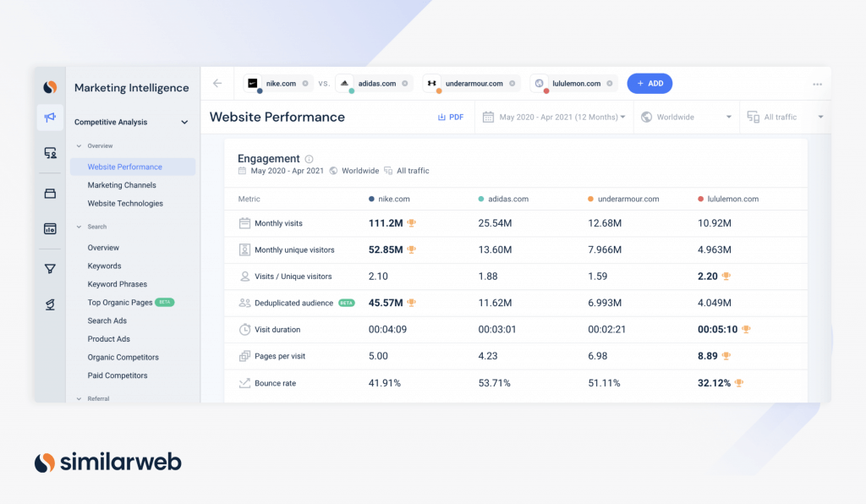Open Marketing Channels in the sidebar

pyautogui.click(x=122, y=185)
